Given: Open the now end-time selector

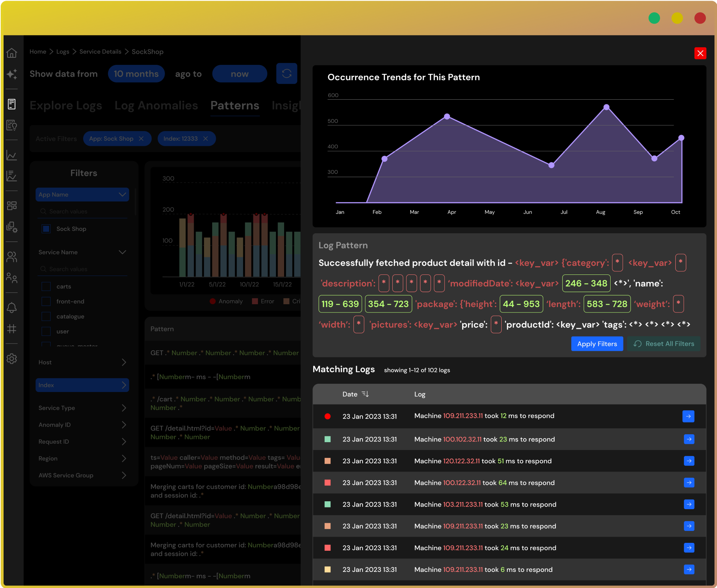Looking at the screenshot, I should point(240,74).
